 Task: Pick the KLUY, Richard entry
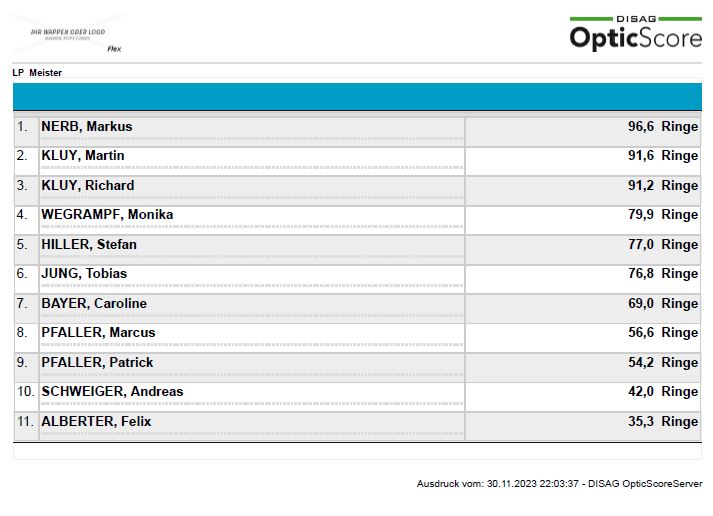(87, 185)
